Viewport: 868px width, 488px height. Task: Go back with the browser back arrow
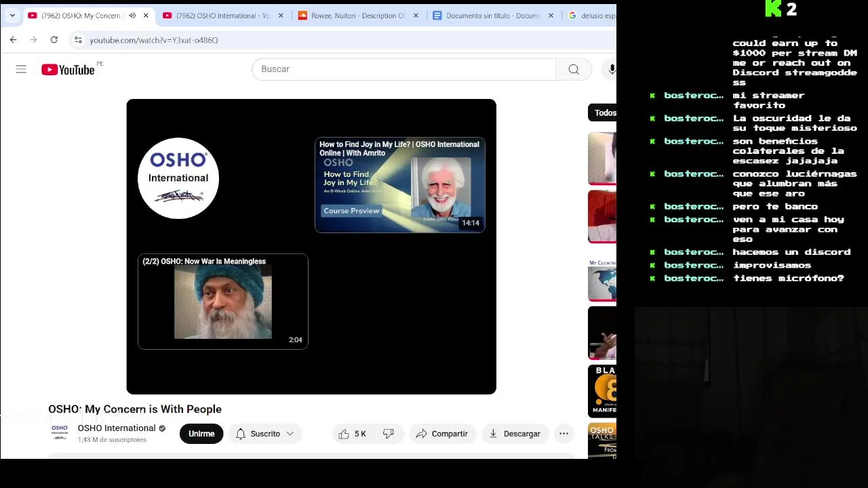coord(13,40)
